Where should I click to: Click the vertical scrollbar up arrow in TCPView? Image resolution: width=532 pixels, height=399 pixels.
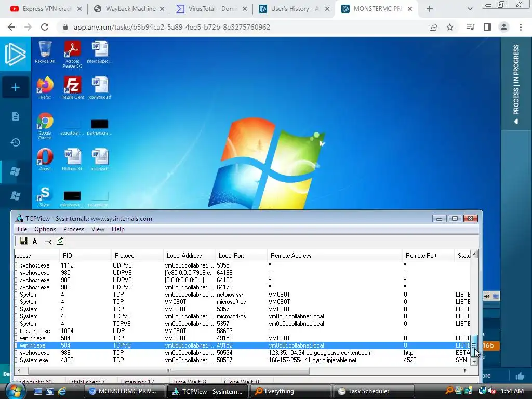(x=474, y=254)
